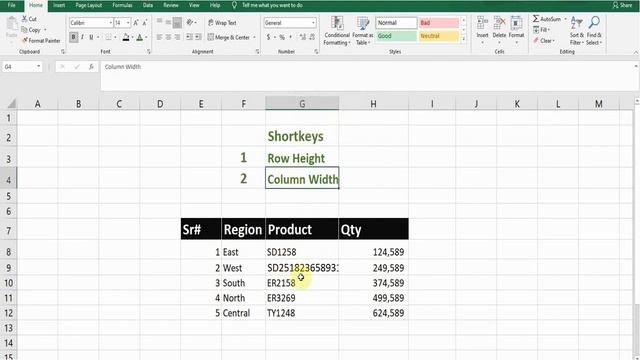The image size is (640, 360).
Task: Apply Accounting Number Format dollar sign
Action: coord(268,37)
